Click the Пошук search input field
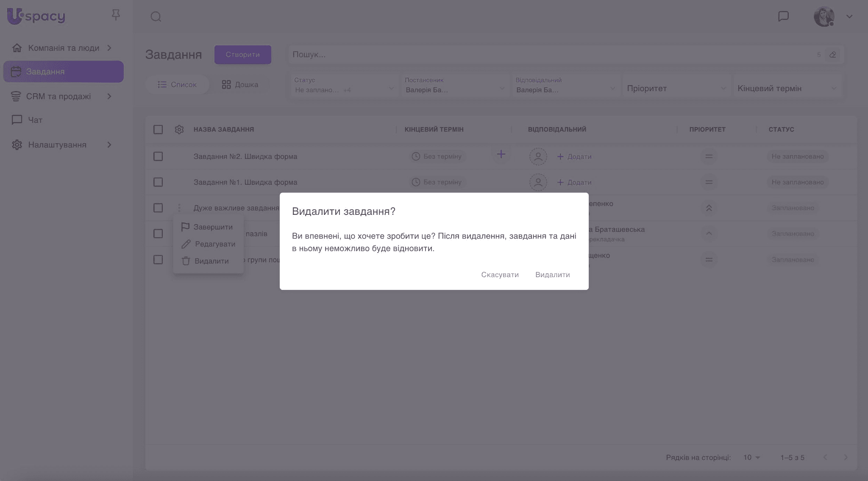Screen dimensions: 868x481 coord(551,55)
